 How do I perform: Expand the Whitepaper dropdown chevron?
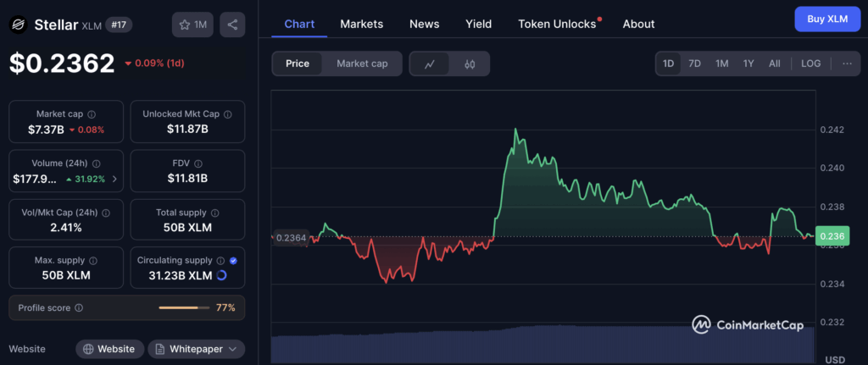(x=232, y=349)
